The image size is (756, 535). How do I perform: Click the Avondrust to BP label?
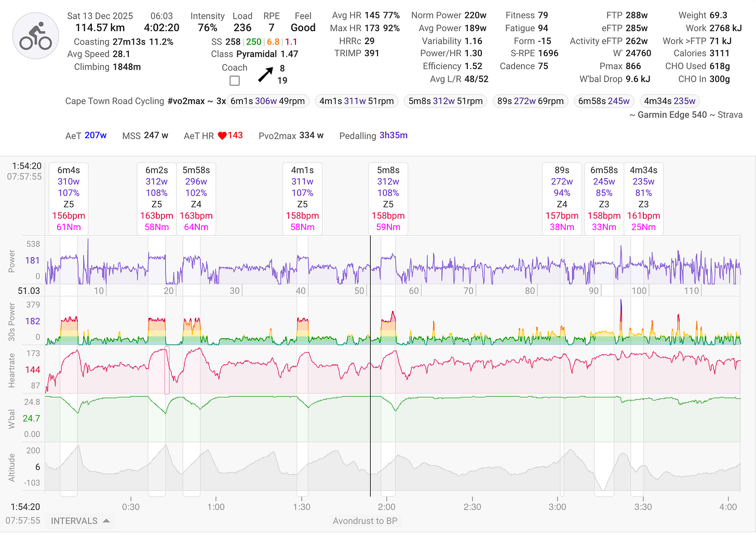click(365, 520)
